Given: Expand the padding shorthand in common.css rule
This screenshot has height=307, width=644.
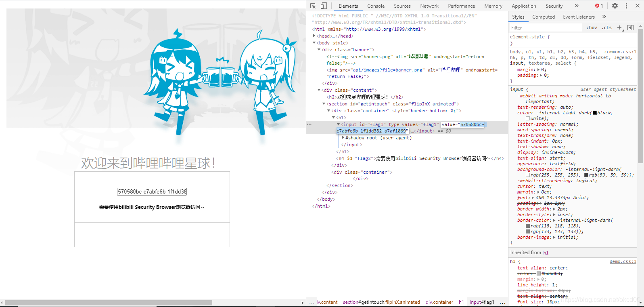Looking at the screenshot, I should (541, 75).
